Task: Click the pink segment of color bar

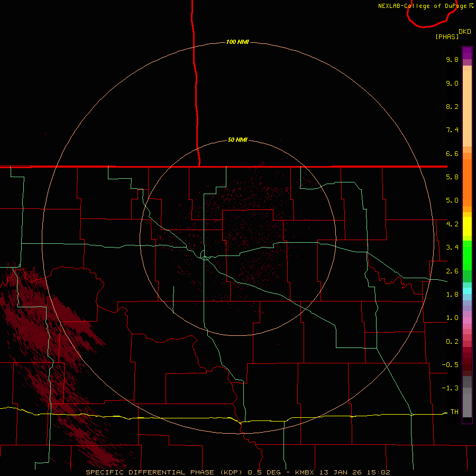Action: coord(467,321)
